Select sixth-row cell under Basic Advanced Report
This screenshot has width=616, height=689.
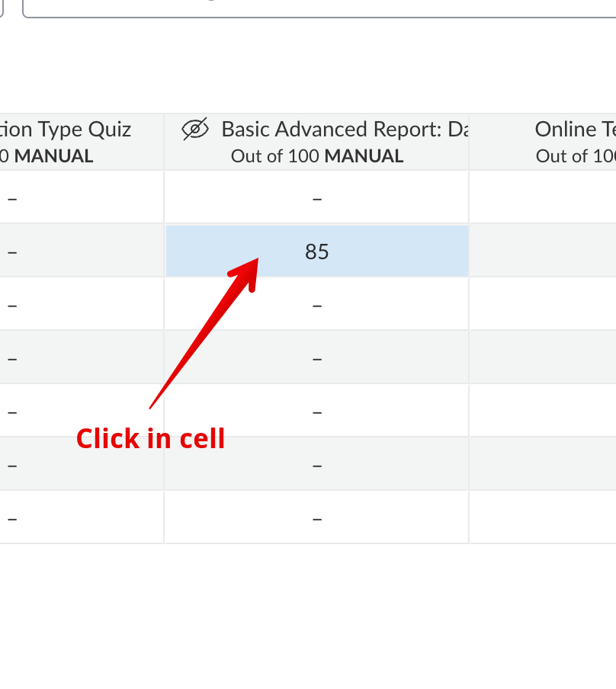point(317,465)
